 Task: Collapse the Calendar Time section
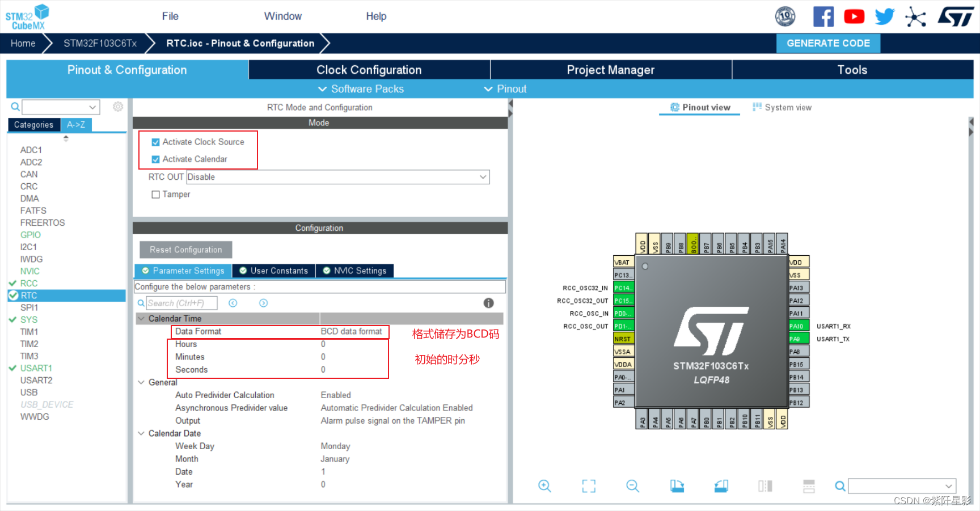[141, 319]
